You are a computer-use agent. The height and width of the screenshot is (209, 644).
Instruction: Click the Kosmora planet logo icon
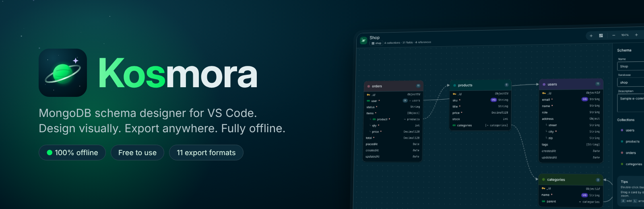pyautogui.click(x=63, y=73)
